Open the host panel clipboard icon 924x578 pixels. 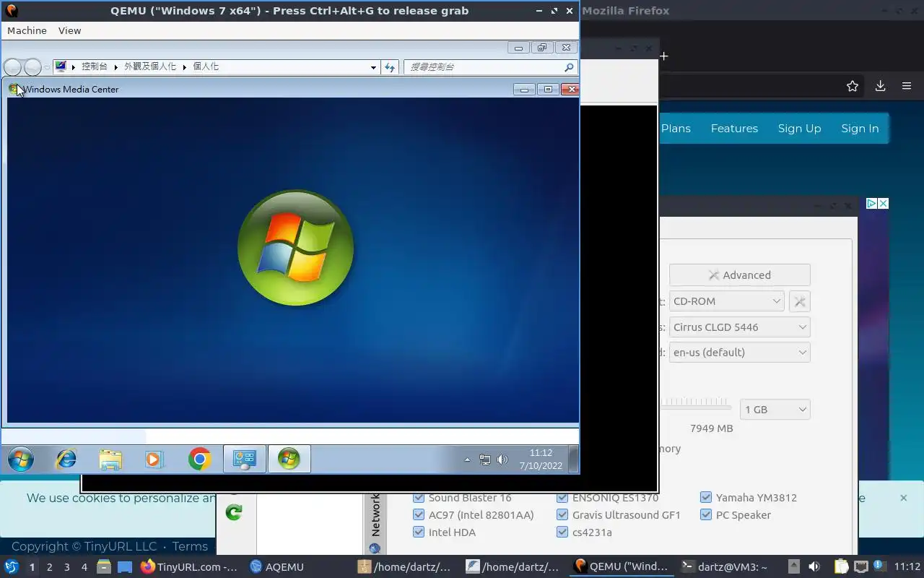842,567
